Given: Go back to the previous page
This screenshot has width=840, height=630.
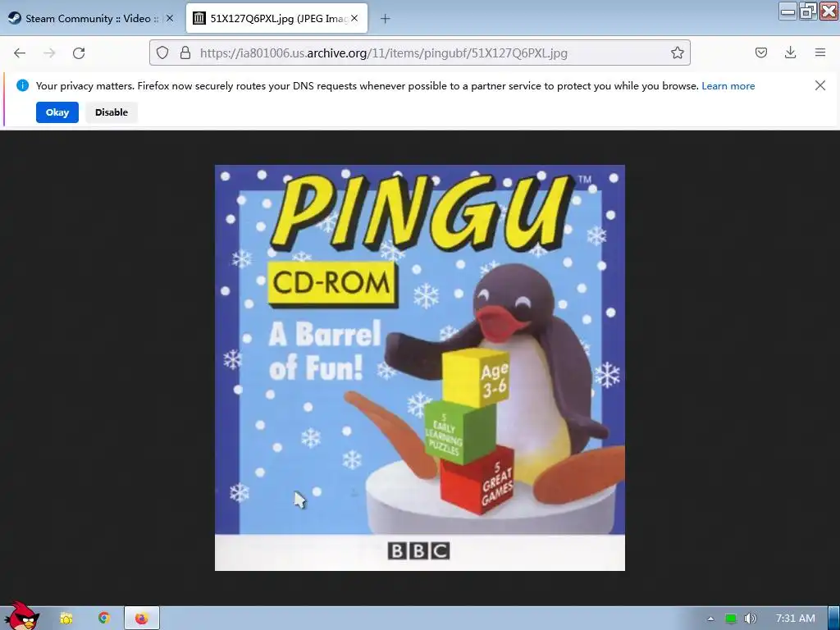Looking at the screenshot, I should tap(20, 53).
